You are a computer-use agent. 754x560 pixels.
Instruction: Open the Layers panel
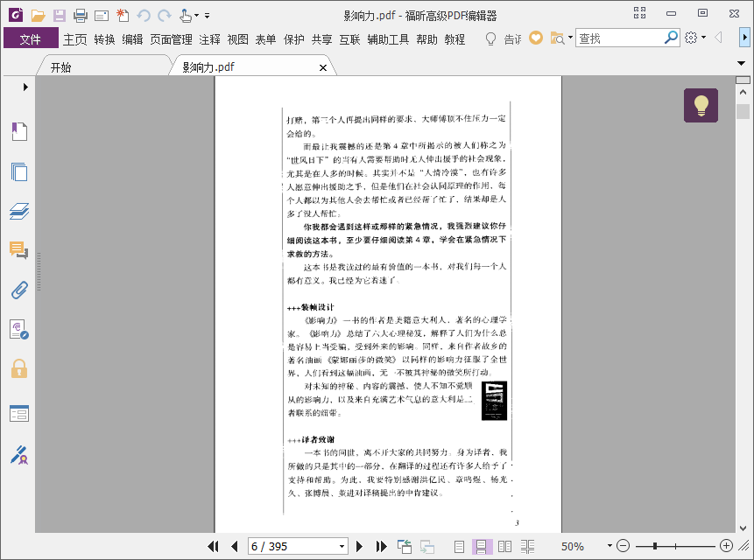pyautogui.click(x=19, y=211)
